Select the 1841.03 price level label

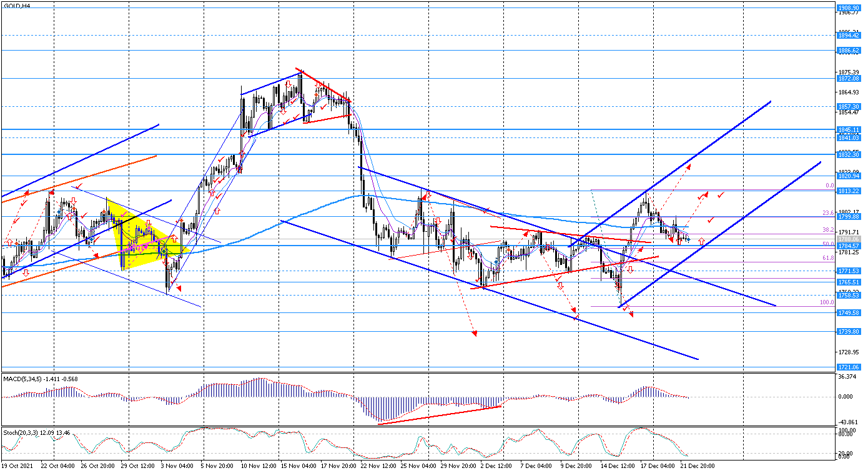tap(849, 138)
